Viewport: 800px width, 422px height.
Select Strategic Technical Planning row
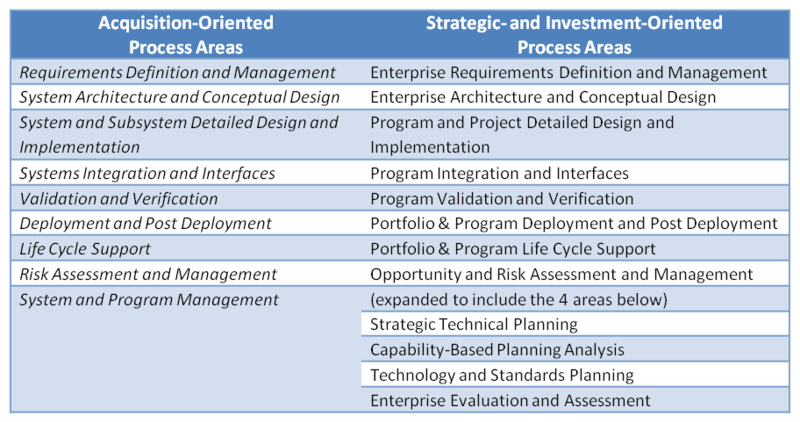pyautogui.click(x=574, y=324)
